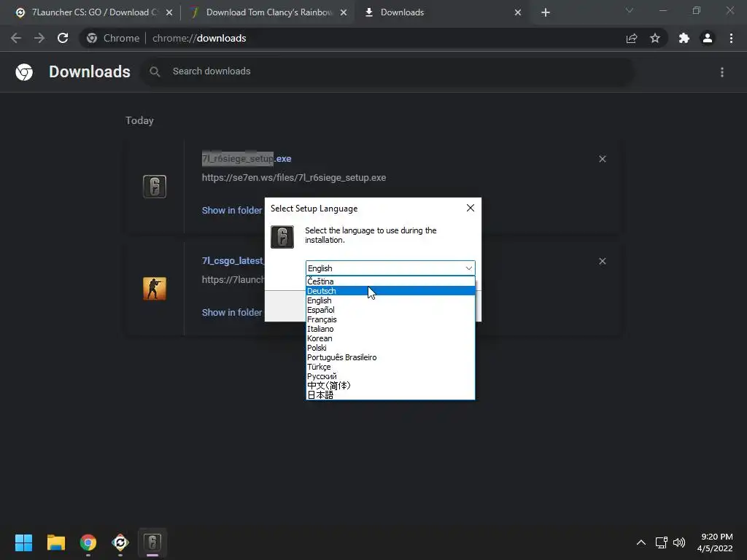Screen dimensions: 747x560
Task: Open the Chrome three-dot menu
Action: pos(731,38)
